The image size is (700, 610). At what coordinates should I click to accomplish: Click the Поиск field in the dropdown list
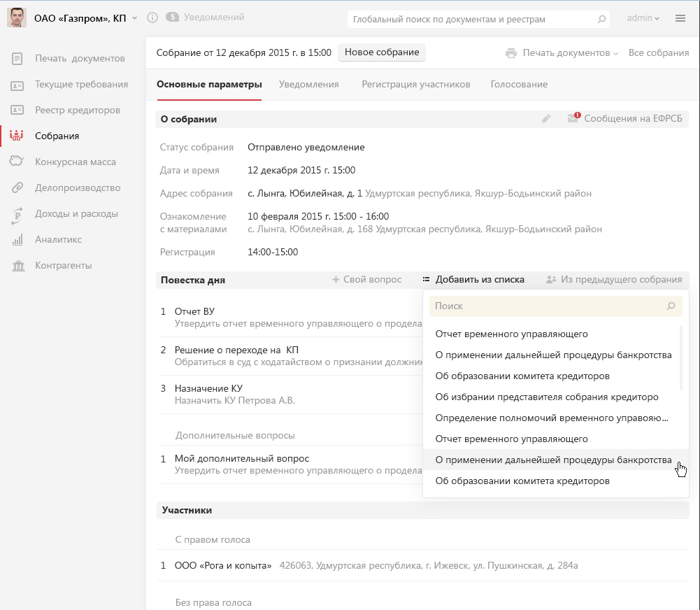tap(545, 306)
